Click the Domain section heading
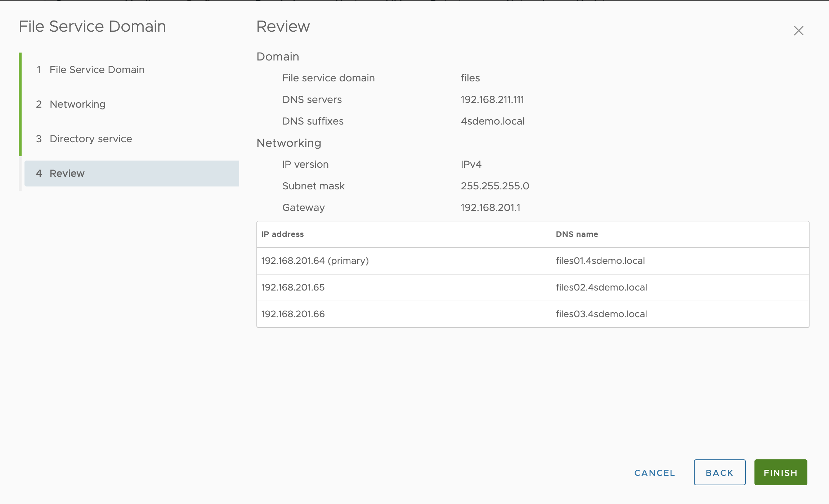Screen dimensions: 829x504 tap(277, 56)
